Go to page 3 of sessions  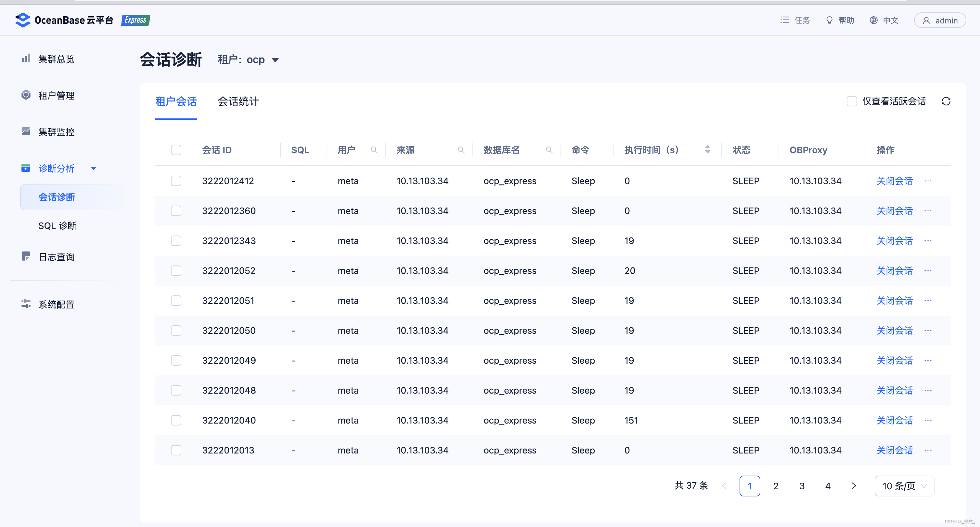(x=802, y=486)
